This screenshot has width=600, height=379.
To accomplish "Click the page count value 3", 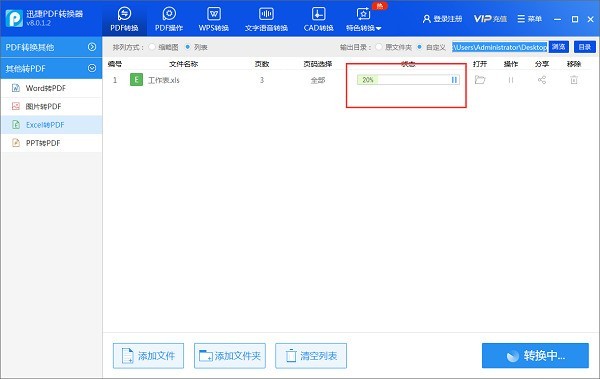I will point(262,80).
